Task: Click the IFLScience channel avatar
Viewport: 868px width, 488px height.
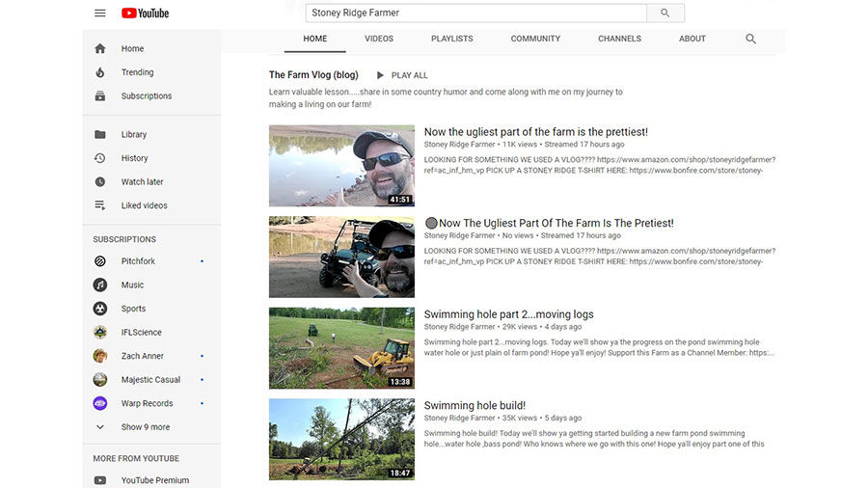Action: pos(100,332)
